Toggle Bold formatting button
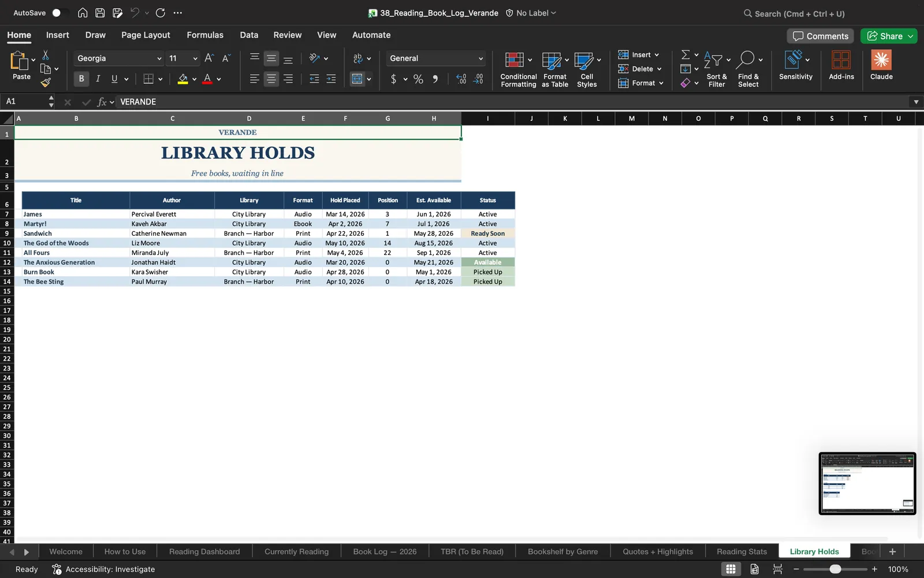The width and height of the screenshot is (924, 578). click(x=81, y=79)
